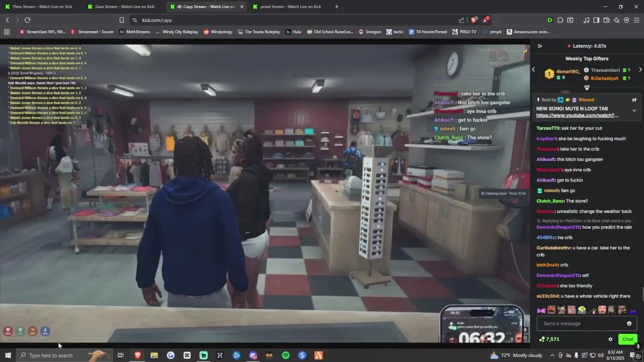The height and width of the screenshot is (362, 644).
Task: Open File Explorer from taskbar
Action: click(154, 355)
